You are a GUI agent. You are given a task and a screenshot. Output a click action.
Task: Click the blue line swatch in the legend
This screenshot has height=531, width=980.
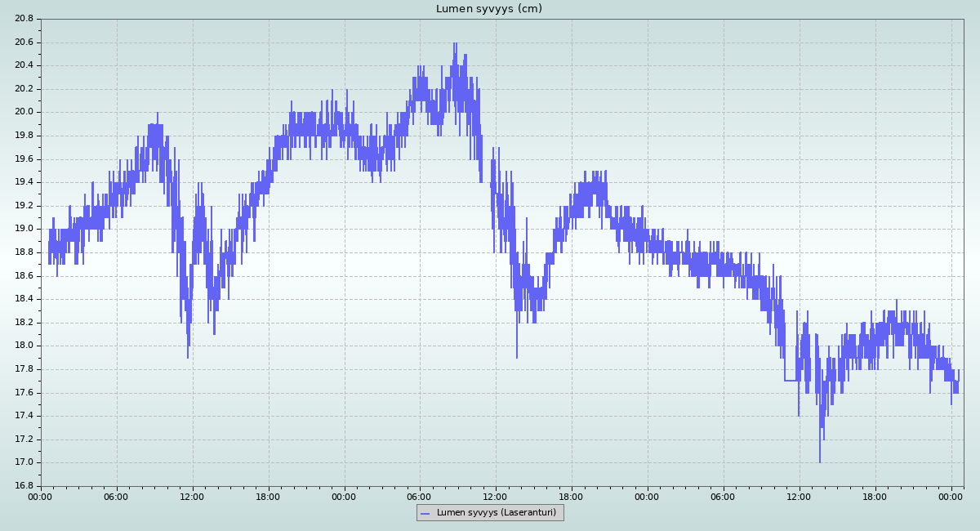click(x=425, y=513)
